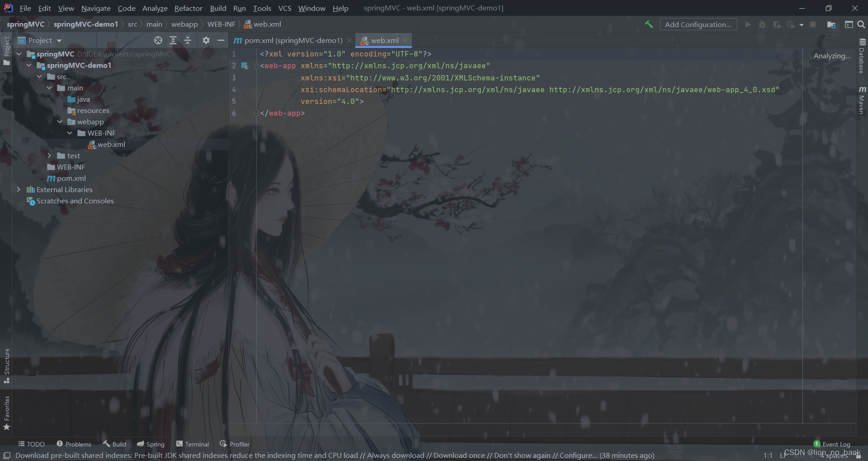Open the Structure tool window
Screen dimensions: 868x461
6,365
